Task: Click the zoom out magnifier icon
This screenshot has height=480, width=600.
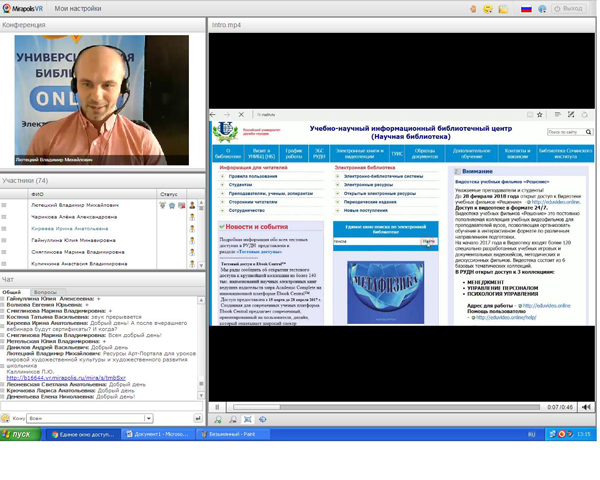Action: click(x=233, y=420)
